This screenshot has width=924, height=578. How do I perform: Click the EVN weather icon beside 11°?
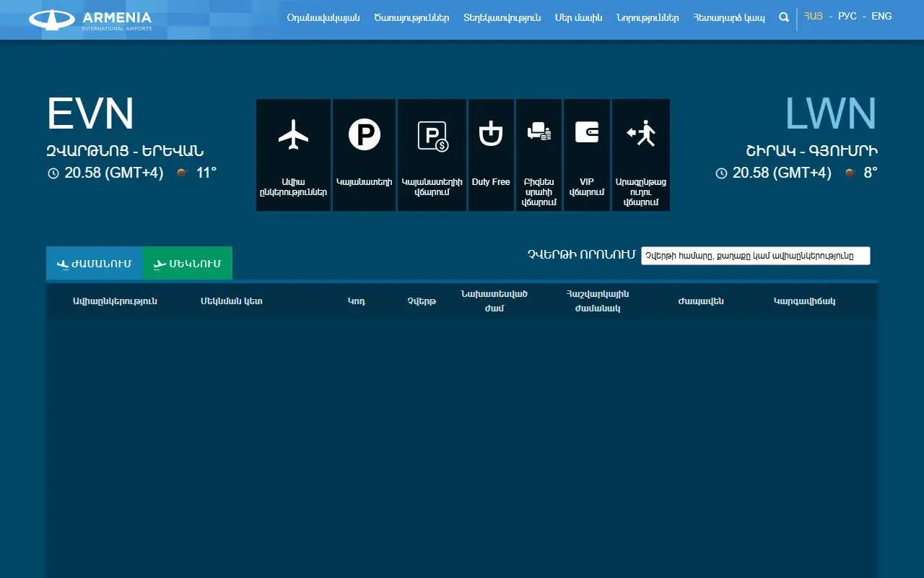point(183,173)
